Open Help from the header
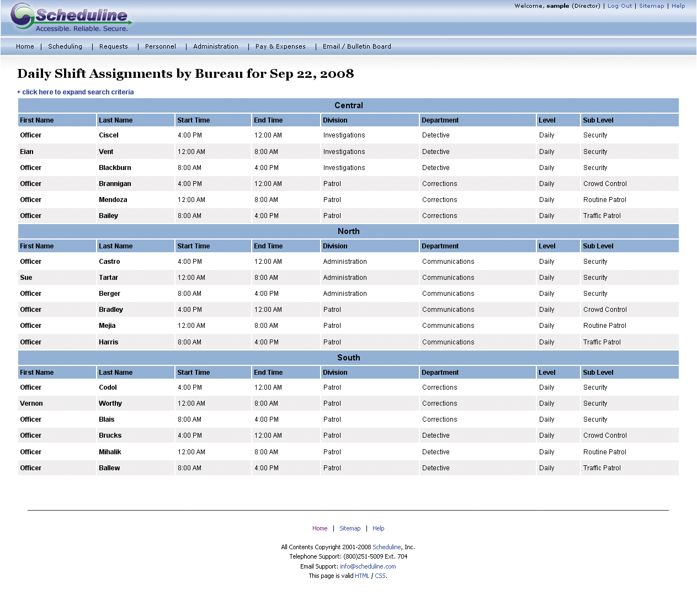Screen dimensions: 697x616 click(x=678, y=6)
